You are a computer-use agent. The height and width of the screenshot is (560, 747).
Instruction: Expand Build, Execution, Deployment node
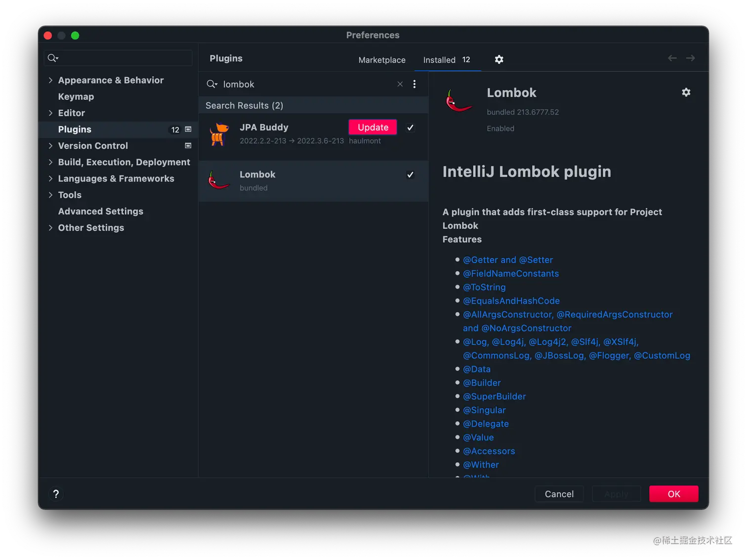[50, 162]
